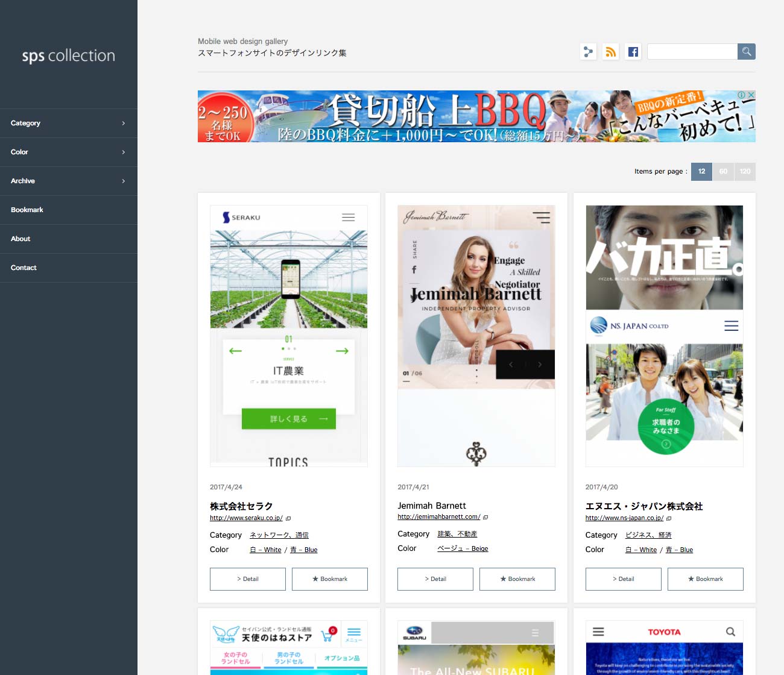Screen dimensions: 784x675
Task: Click the ad info icon on banner
Action: 741,95
